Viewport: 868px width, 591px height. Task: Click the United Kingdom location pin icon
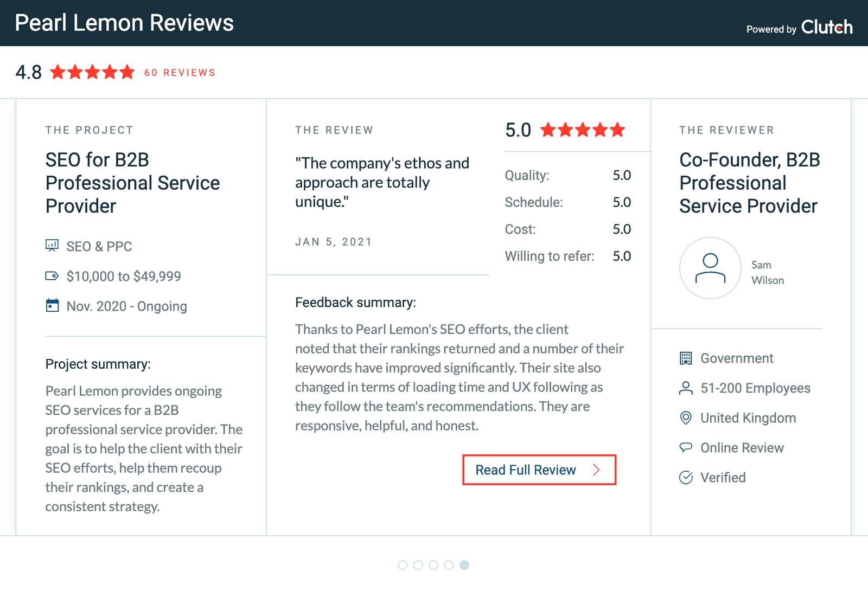point(686,417)
